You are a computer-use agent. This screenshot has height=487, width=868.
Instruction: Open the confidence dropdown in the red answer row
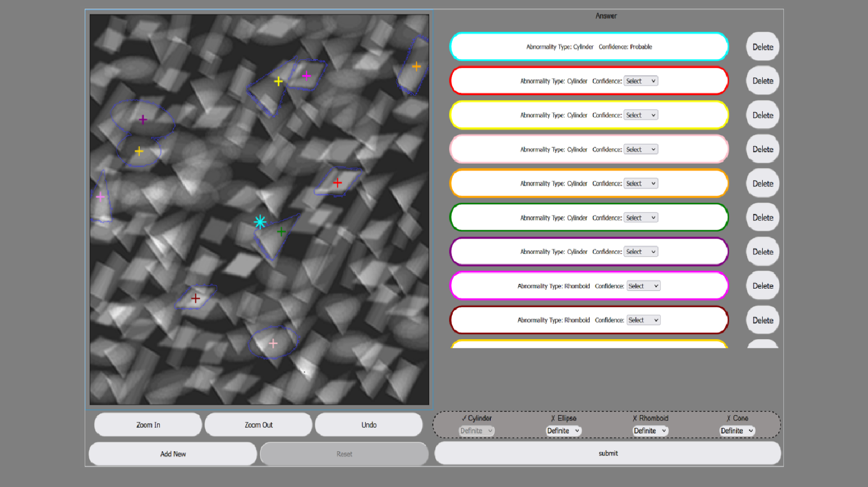point(641,81)
